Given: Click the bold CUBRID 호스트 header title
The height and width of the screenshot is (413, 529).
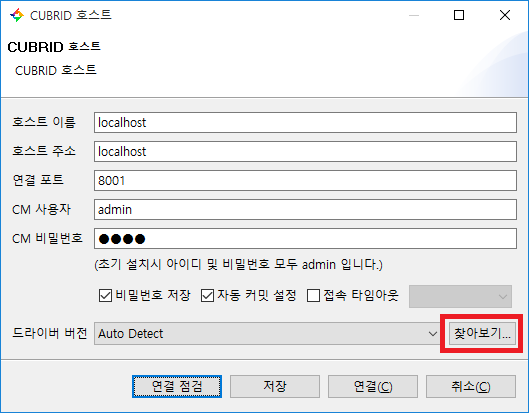Looking at the screenshot, I should click(x=54, y=47).
